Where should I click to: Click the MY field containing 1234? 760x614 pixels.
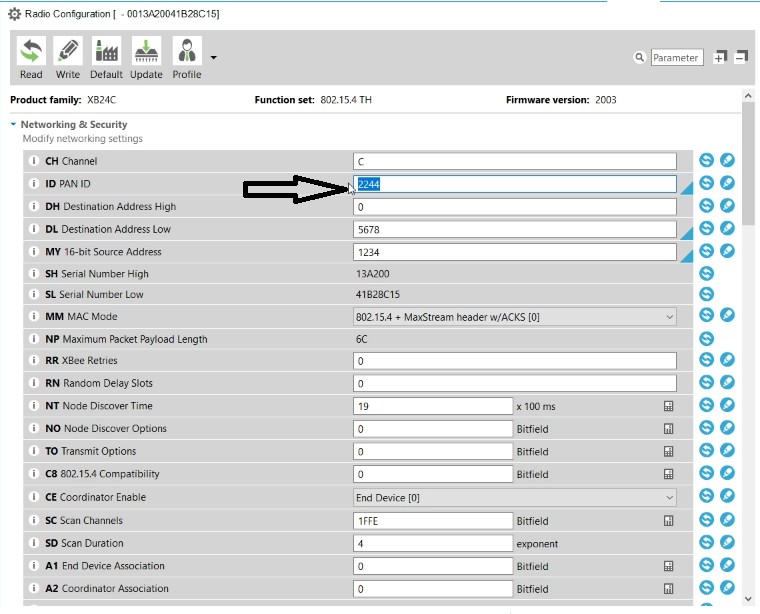(515, 252)
